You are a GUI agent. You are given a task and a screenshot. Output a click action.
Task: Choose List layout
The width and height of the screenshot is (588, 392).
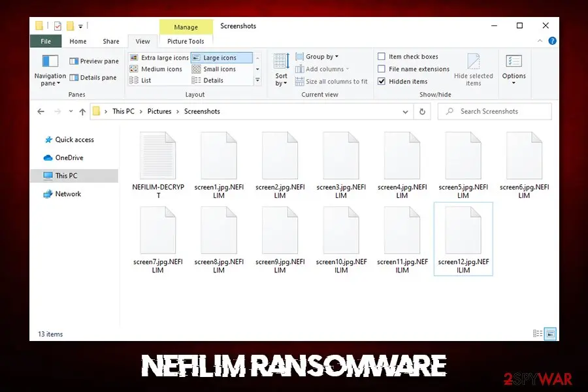(x=140, y=80)
